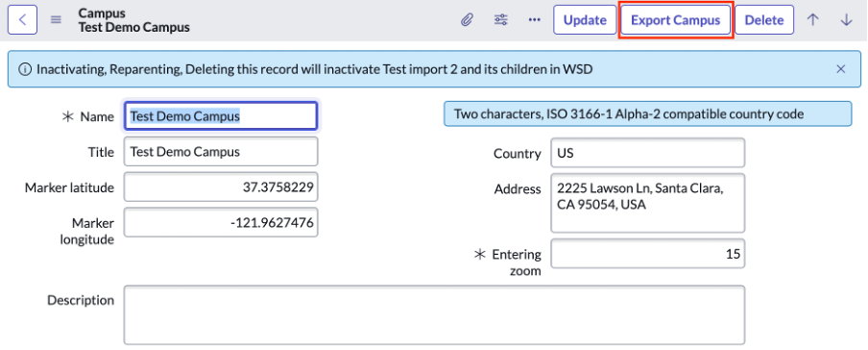Screen dimensions: 868x350
Task: Click the Address label
Action: tap(518, 189)
